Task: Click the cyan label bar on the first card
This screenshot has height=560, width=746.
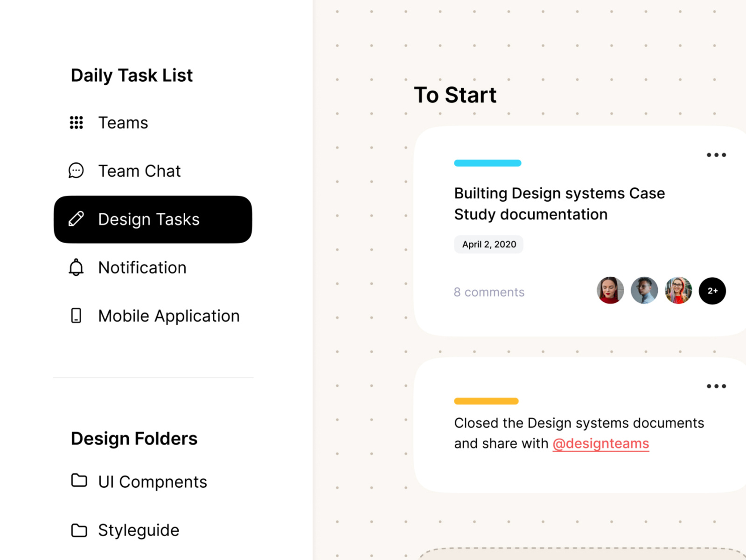Action: pyautogui.click(x=488, y=163)
